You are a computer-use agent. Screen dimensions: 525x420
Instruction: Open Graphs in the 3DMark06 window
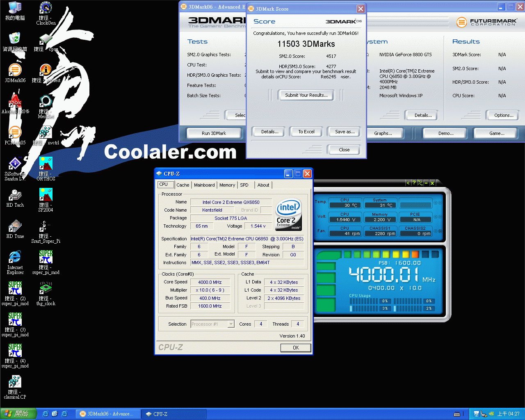[x=383, y=133]
